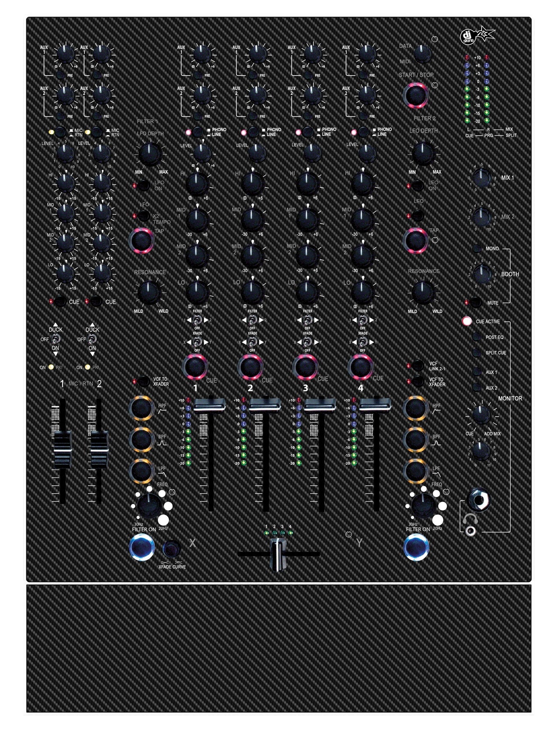
Task: Flip Mic 2 DUCK toggle switch
Action: coord(92,339)
